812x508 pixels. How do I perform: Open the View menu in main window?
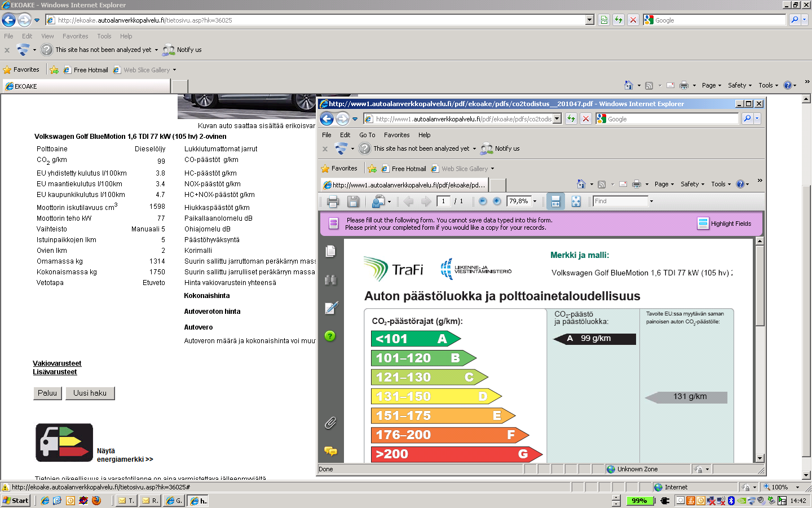[x=47, y=36]
